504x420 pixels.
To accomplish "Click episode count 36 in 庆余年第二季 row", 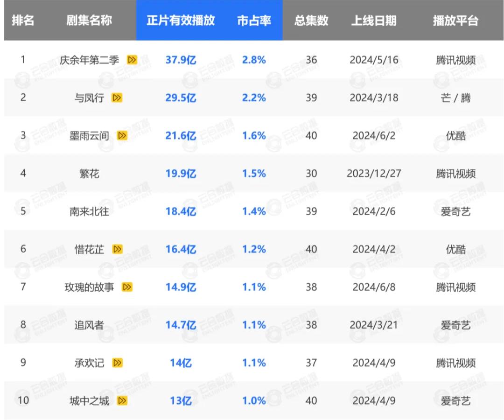I will [311, 60].
